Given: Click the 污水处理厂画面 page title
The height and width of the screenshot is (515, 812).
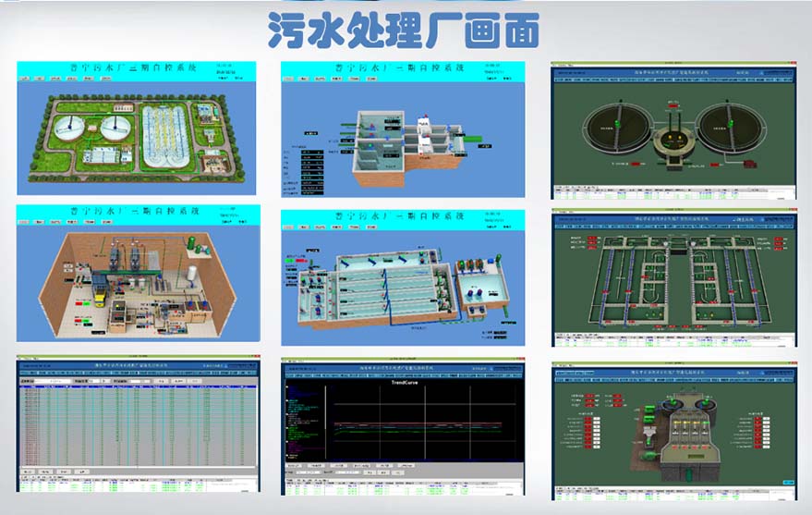Looking at the screenshot, I should (404, 31).
